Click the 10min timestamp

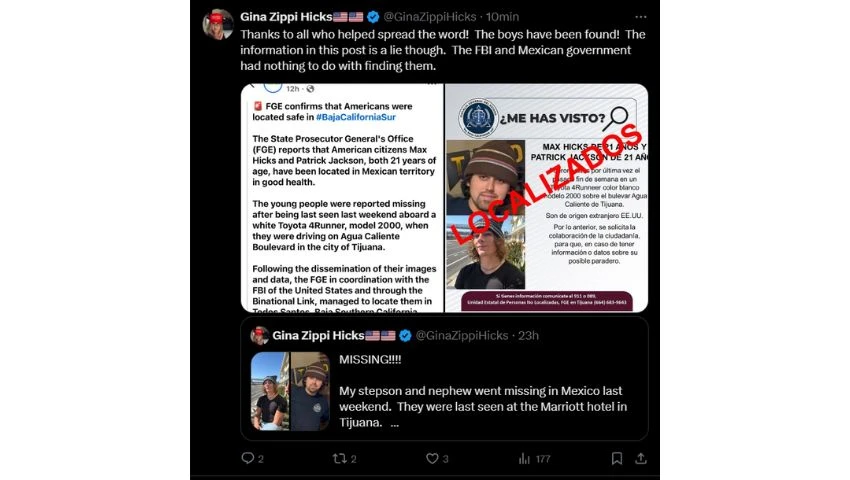coord(502,17)
